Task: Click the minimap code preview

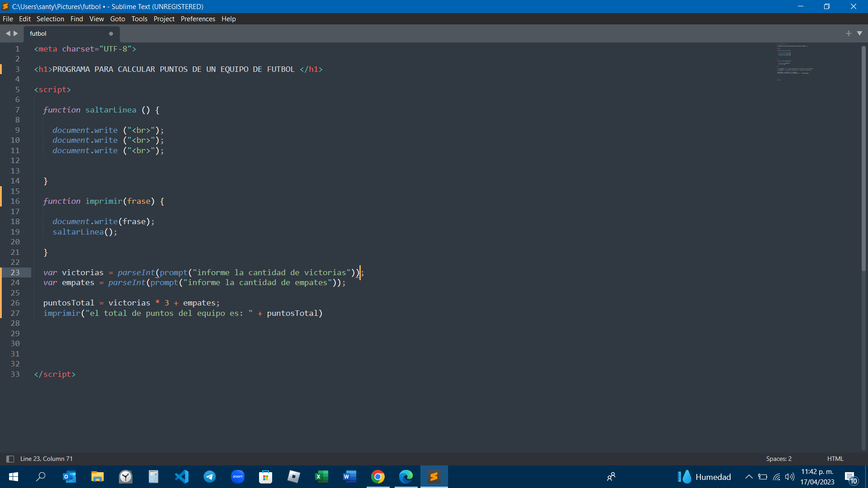Action: click(x=795, y=62)
